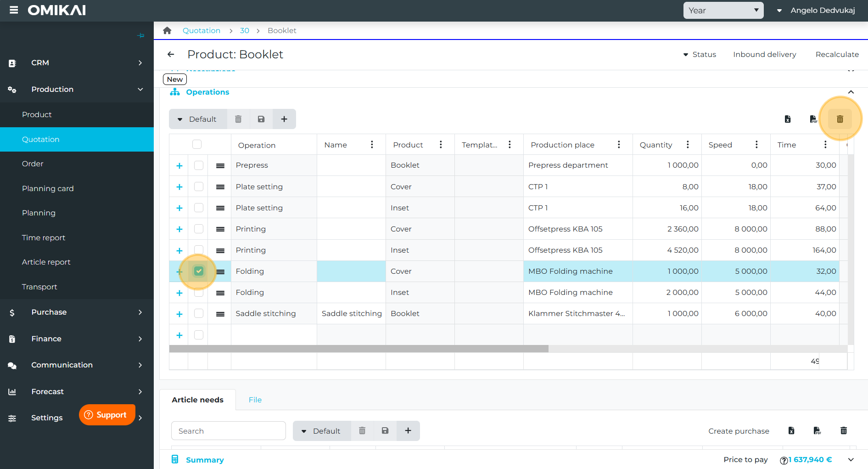
Task: Click the article needs Search field
Action: [x=228, y=431]
